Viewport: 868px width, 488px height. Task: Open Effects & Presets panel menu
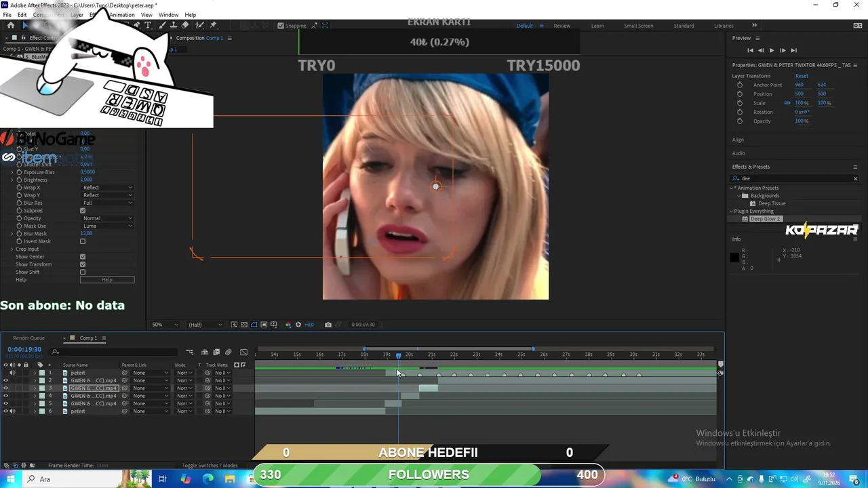pyautogui.click(x=855, y=167)
